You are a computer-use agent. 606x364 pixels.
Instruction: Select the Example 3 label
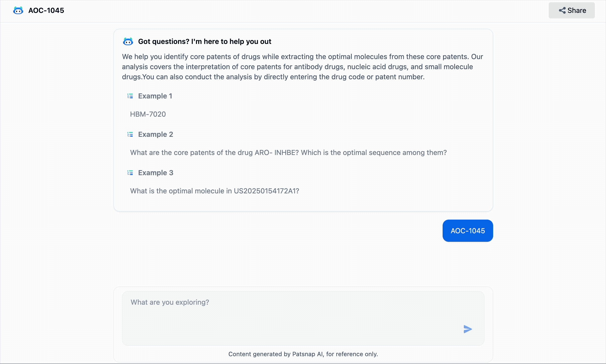pyautogui.click(x=156, y=173)
